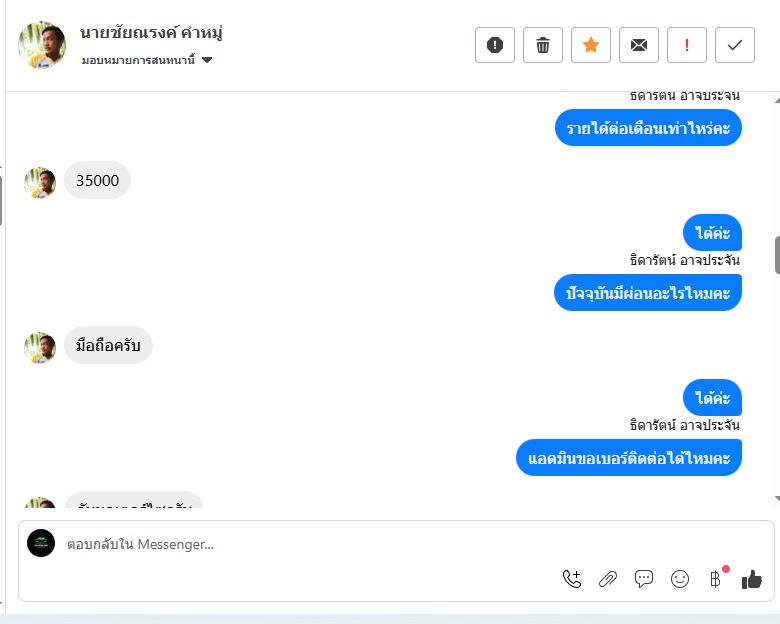The width and height of the screenshot is (780, 624).
Task: Mark conversation unread with envelope icon
Action: click(x=639, y=45)
